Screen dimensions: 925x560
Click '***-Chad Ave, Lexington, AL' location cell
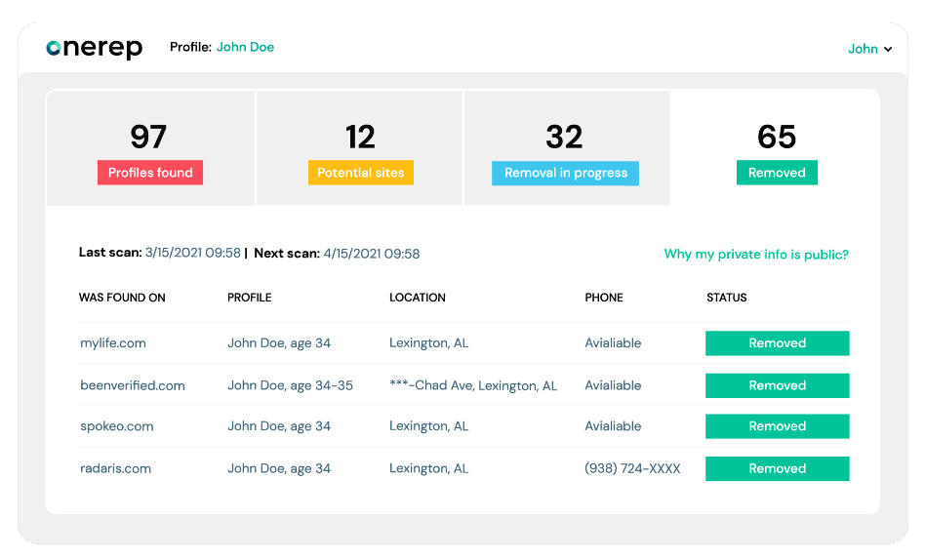[473, 385]
